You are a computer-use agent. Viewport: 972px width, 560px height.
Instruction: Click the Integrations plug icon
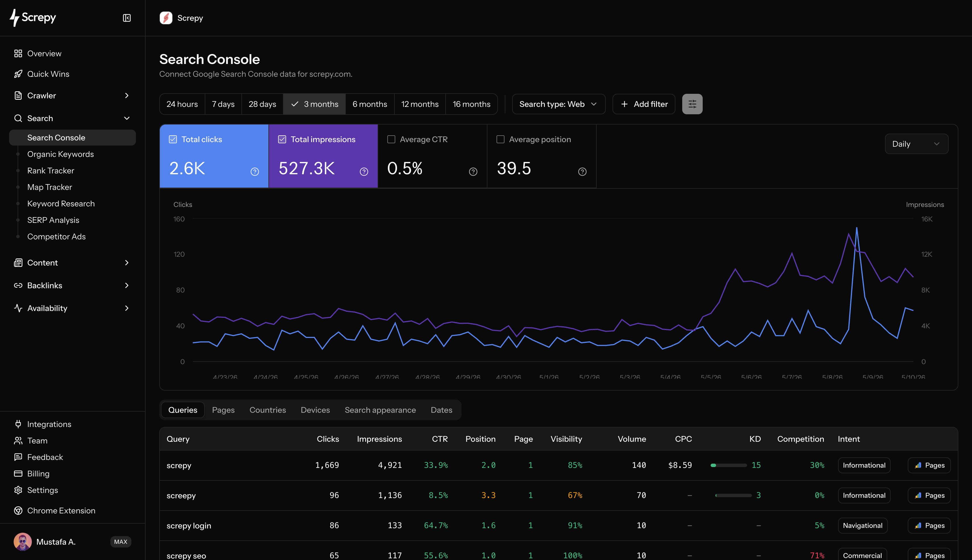18,424
